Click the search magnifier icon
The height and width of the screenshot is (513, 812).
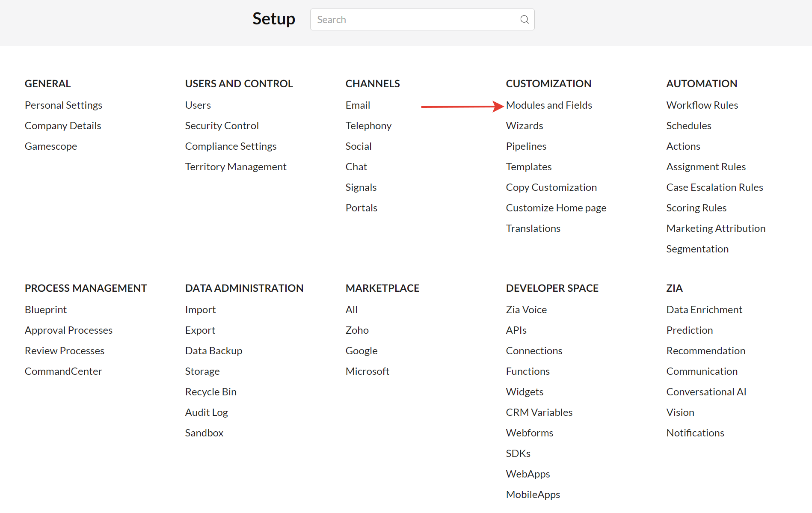524,20
